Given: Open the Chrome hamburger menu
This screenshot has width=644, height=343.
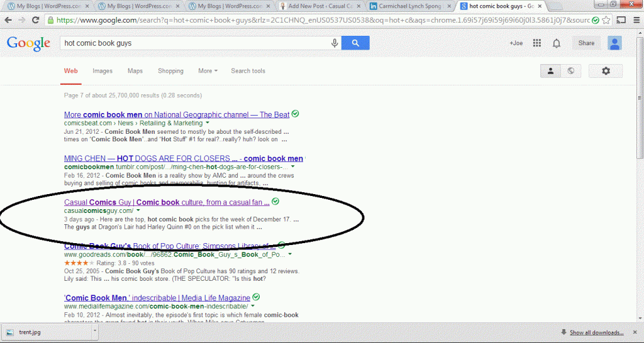Looking at the screenshot, I should (635, 20).
